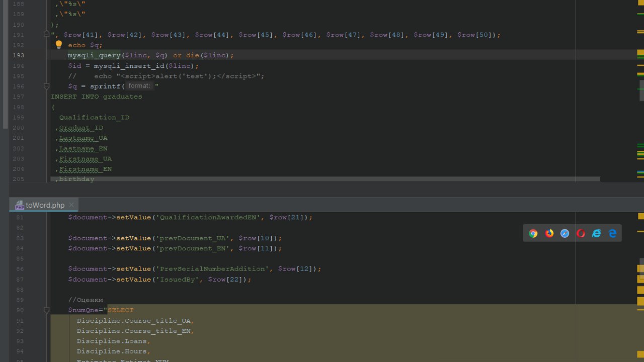Collapse the fold marker at line 191

coord(46,34)
